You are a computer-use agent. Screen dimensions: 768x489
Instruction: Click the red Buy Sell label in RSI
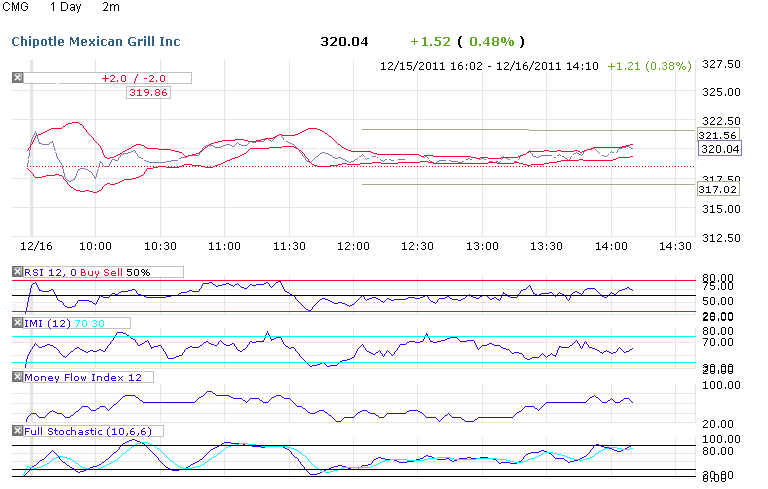click(101, 272)
